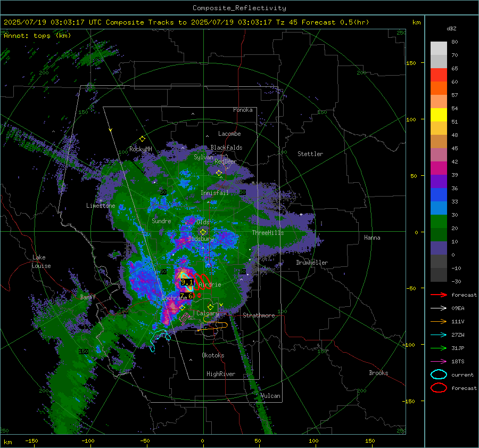
Task: Click the red 'forecast' ellipse legend symbol
Action: (439, 388)
